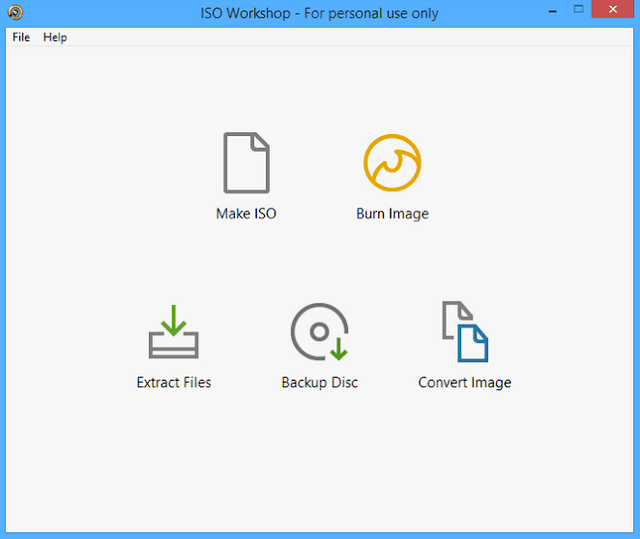This screenshot has width=640, height=539.
Task: Close the ISO Workshop window
Action: click(613, 9)
